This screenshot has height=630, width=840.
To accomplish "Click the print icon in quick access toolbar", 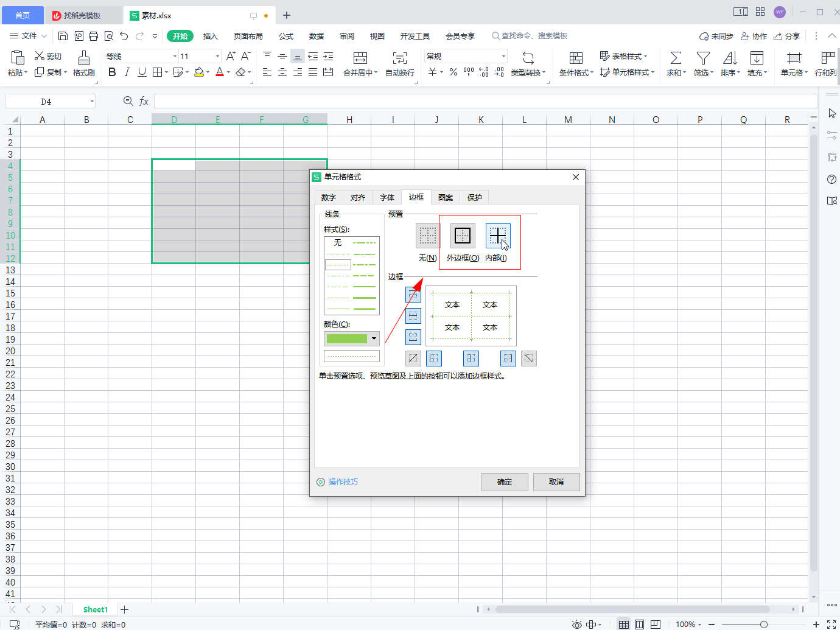I will [93, 37].
